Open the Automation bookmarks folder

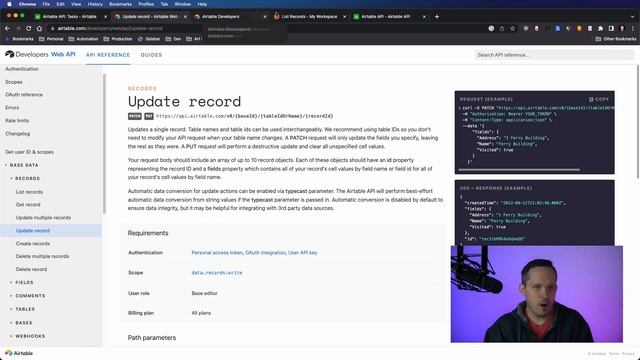click(x=83, y=39)
